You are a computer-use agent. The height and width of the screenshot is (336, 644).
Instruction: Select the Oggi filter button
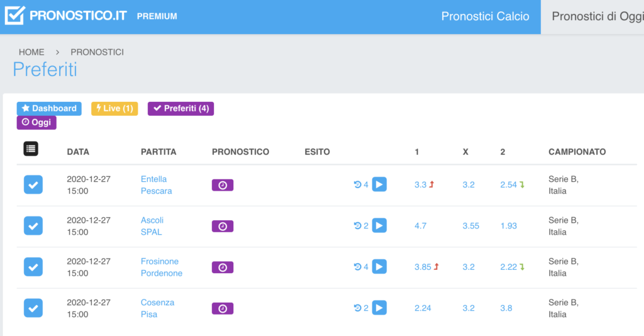point(36,123)
